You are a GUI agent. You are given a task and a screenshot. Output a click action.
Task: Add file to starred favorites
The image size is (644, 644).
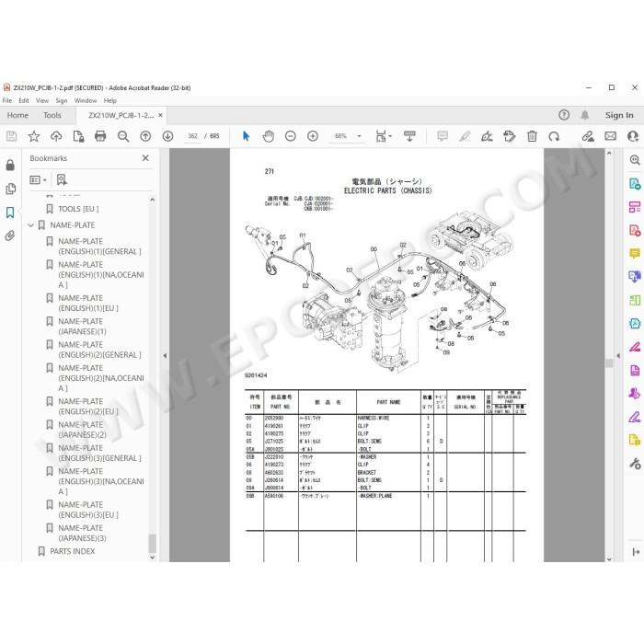[34, 136]
